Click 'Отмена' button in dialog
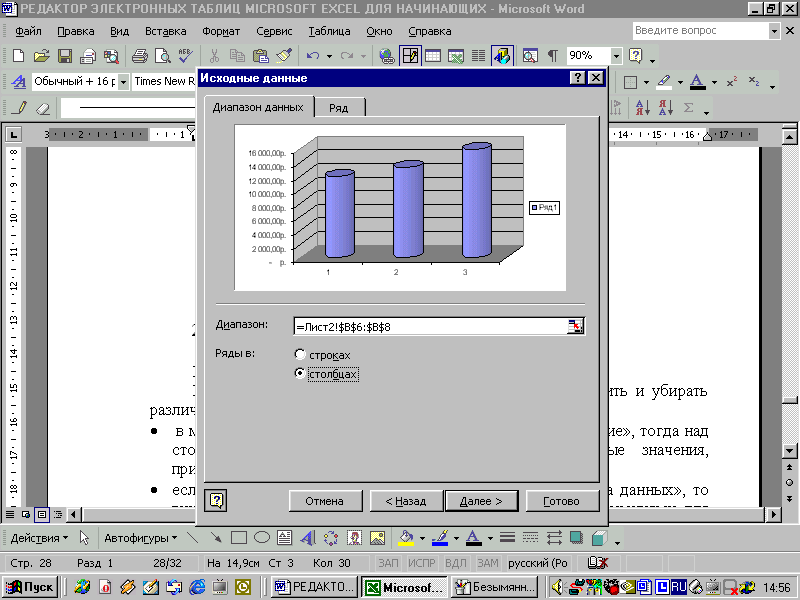 pyautogui.click(x=325, y=501)
